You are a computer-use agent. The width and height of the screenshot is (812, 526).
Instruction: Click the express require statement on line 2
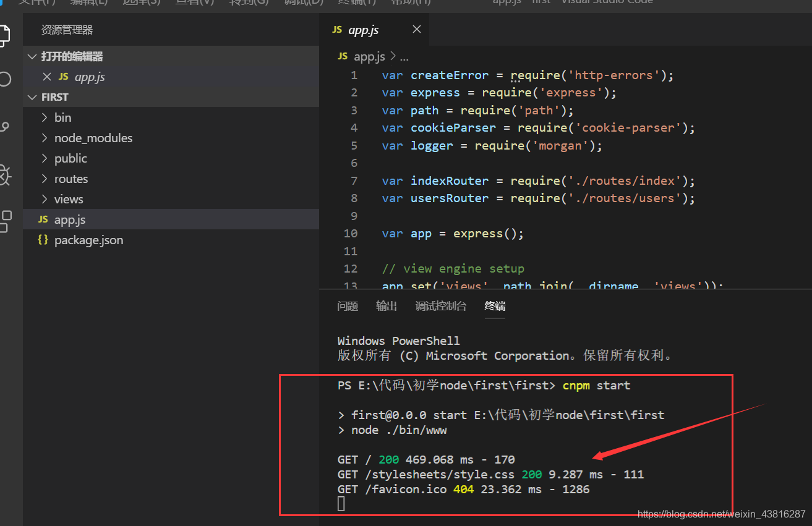pos(500,93)
